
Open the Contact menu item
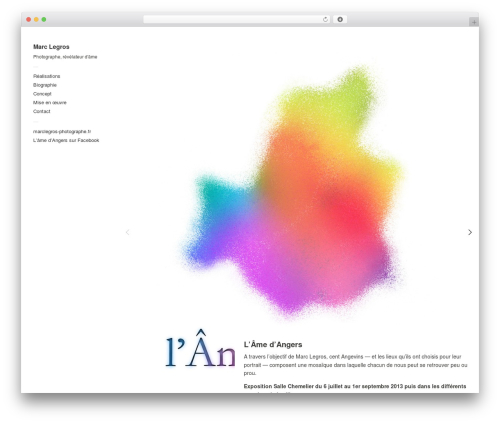(41, 111)
